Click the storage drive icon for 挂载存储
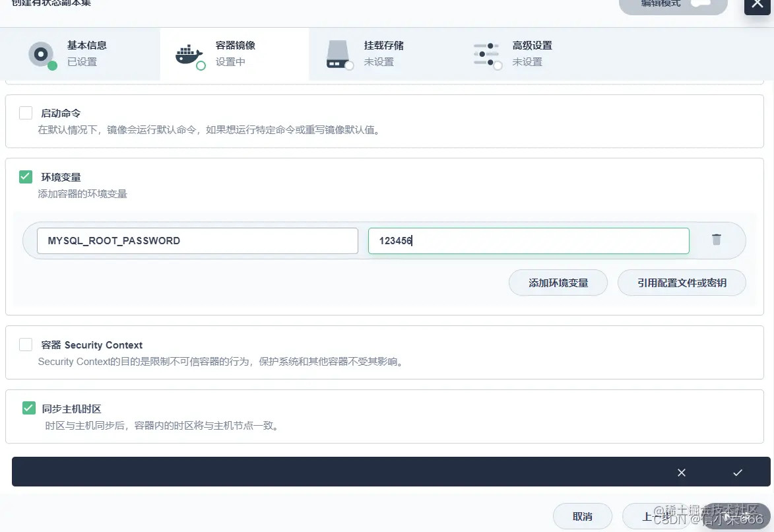Viewport: 774px width, 532px height. (338, 54)
